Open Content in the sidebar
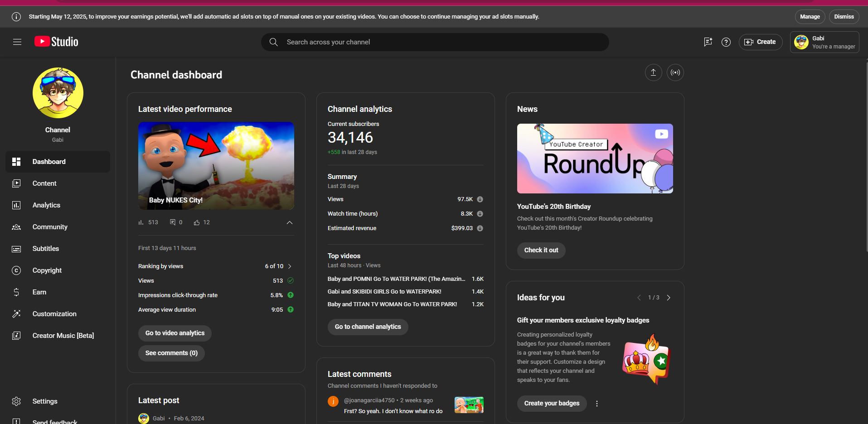The width and height of the screenshot is (868, 424). 58,183
